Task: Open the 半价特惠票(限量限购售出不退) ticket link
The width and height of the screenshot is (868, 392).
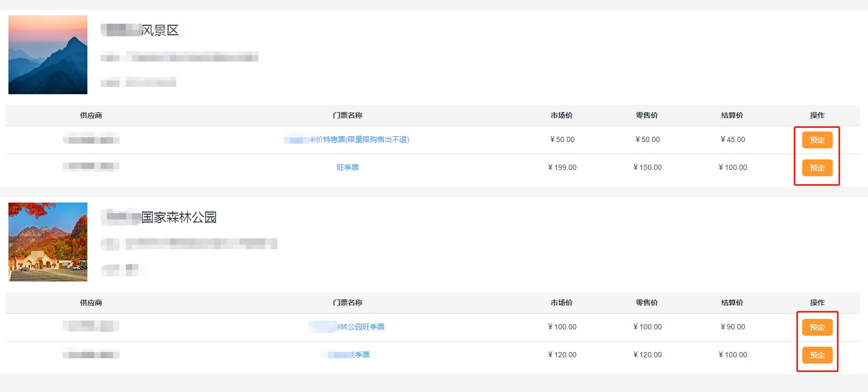Action: click(x=346, y=139)
